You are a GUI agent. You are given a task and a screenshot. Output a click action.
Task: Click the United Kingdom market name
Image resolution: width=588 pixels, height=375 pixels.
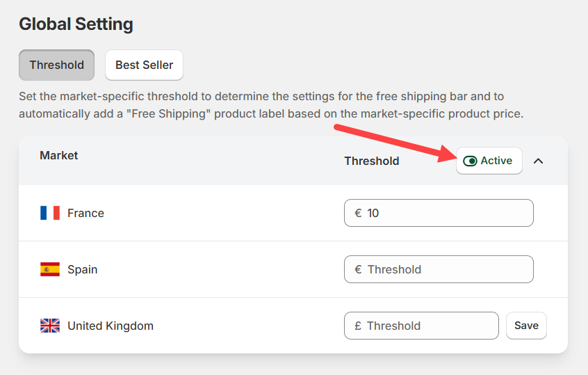[x=110, y=326]
